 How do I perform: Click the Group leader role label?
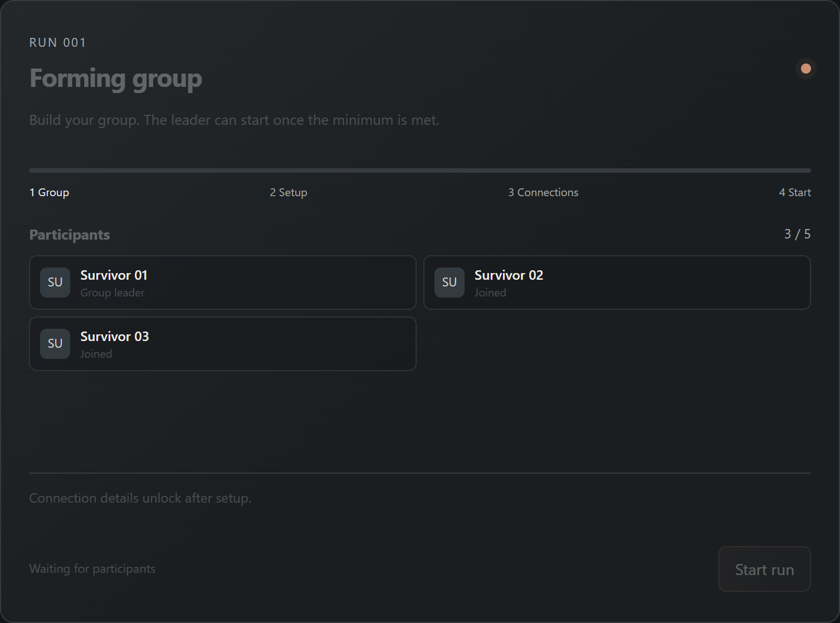[113, 293]
